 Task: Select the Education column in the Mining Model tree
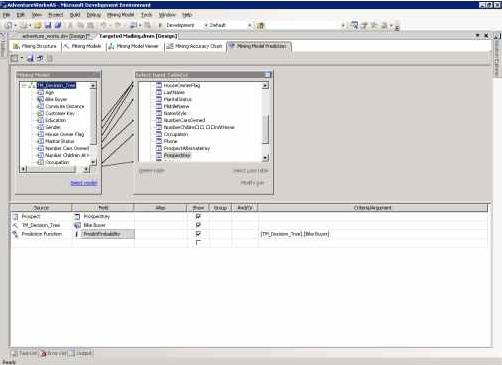pyautogui.click(x=56, y=120)
